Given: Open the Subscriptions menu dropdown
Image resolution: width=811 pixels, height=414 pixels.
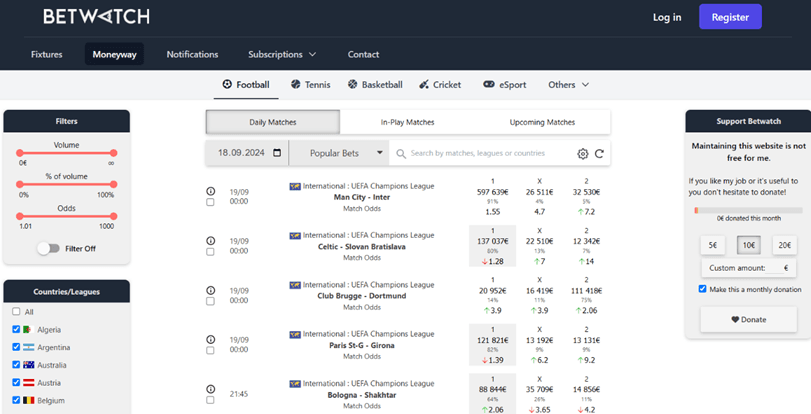Looking at the screenshot, I should [282, 54].
